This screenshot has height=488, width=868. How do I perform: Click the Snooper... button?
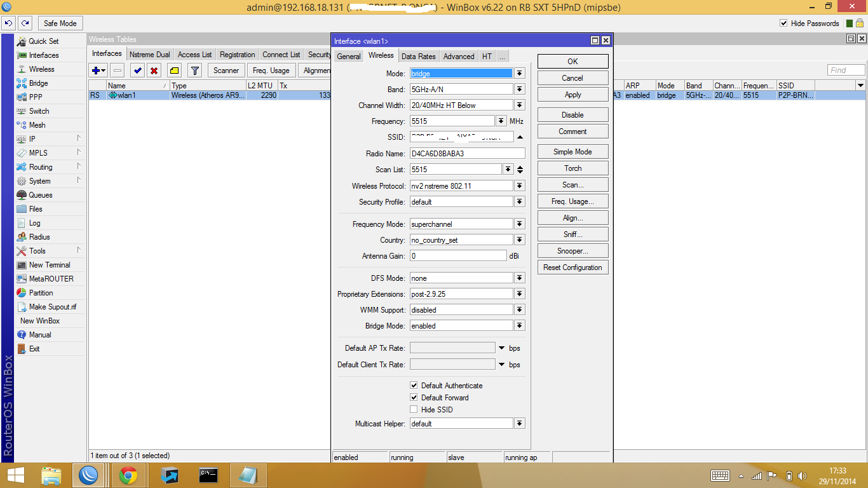pos(573,251)
